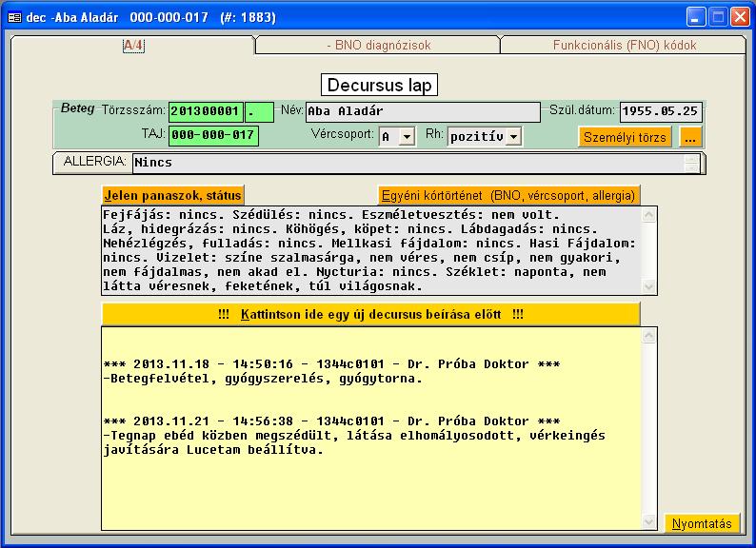
Task: Switch to the BNO diagnózisok tab
Action: pyautogui.click(x=378, y=45)
